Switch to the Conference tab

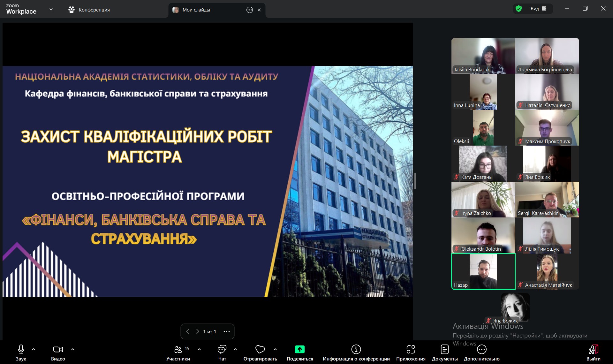tap(89, 10)
